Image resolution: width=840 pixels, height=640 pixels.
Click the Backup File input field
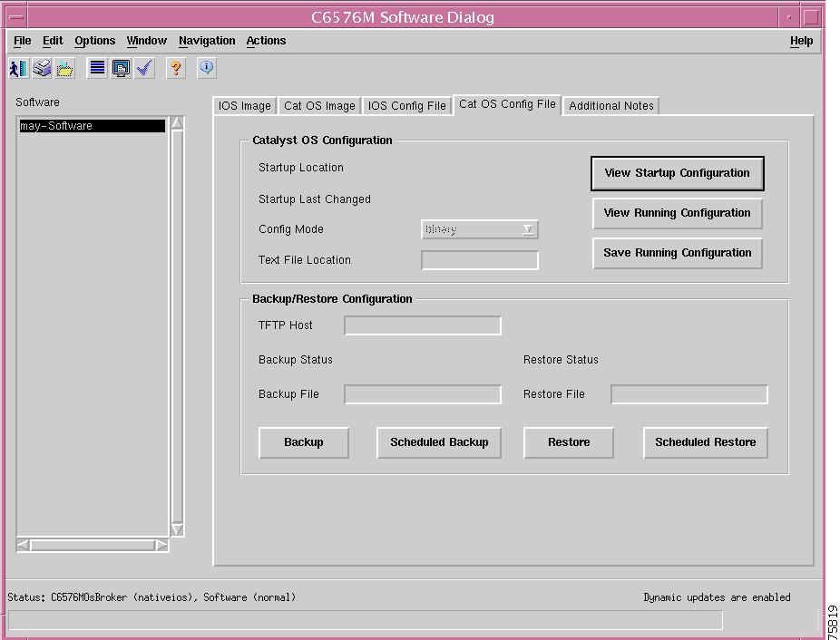[423, 394]
